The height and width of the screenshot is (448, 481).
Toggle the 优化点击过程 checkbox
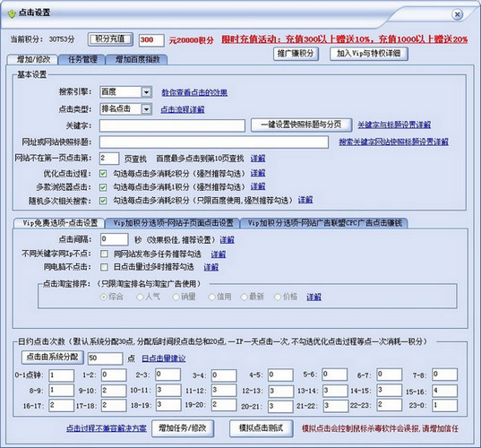point(103,174)
